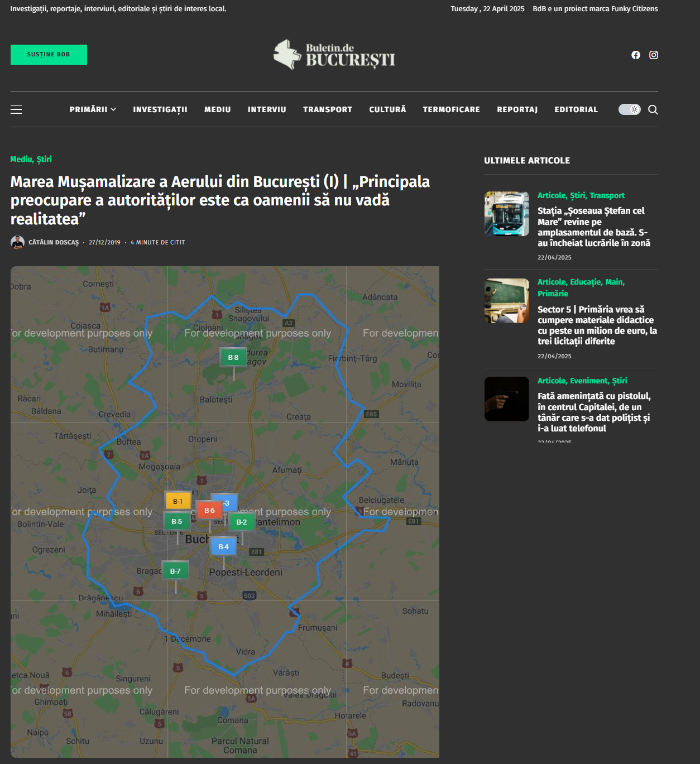Select the B-7 station marker

175,571
